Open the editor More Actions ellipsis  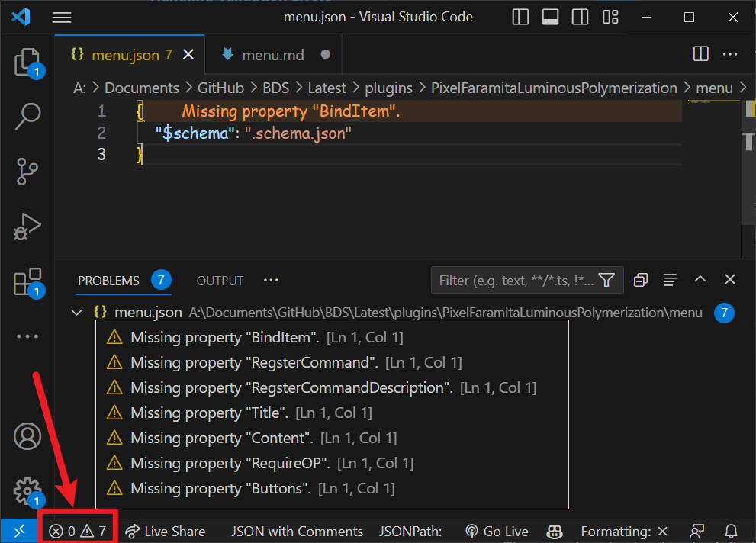730,54
